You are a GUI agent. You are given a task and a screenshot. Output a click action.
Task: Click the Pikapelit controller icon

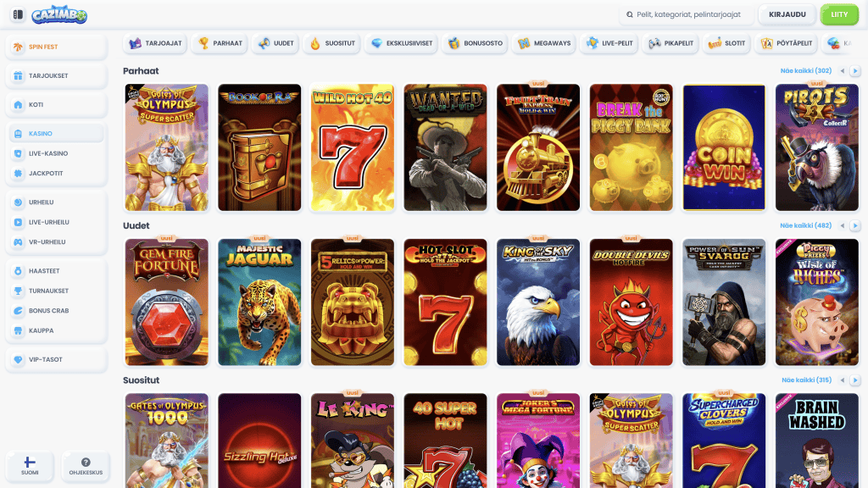coord(655,43)
